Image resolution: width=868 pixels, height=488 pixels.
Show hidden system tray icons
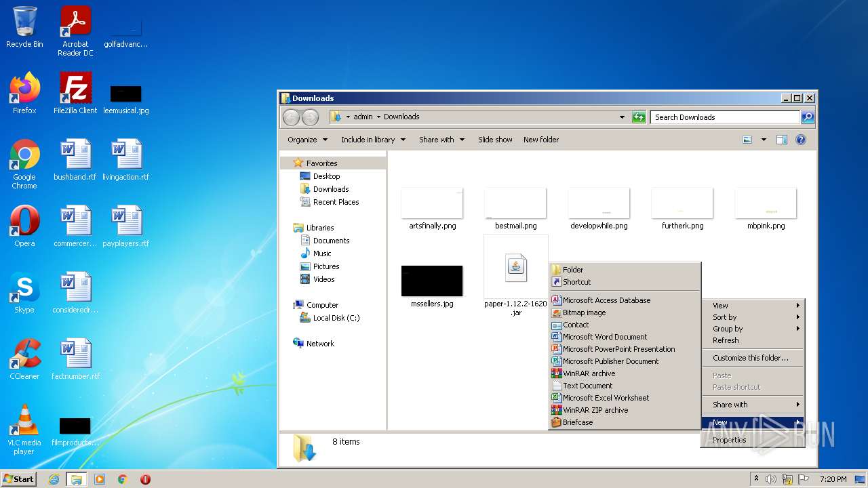tap(757, 479)
